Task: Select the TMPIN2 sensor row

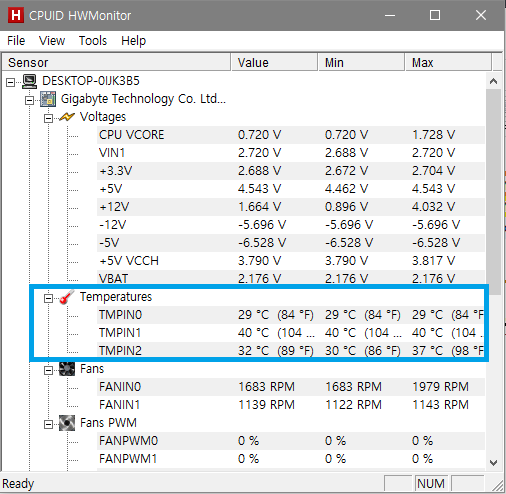Action: [x=291, y=351]
